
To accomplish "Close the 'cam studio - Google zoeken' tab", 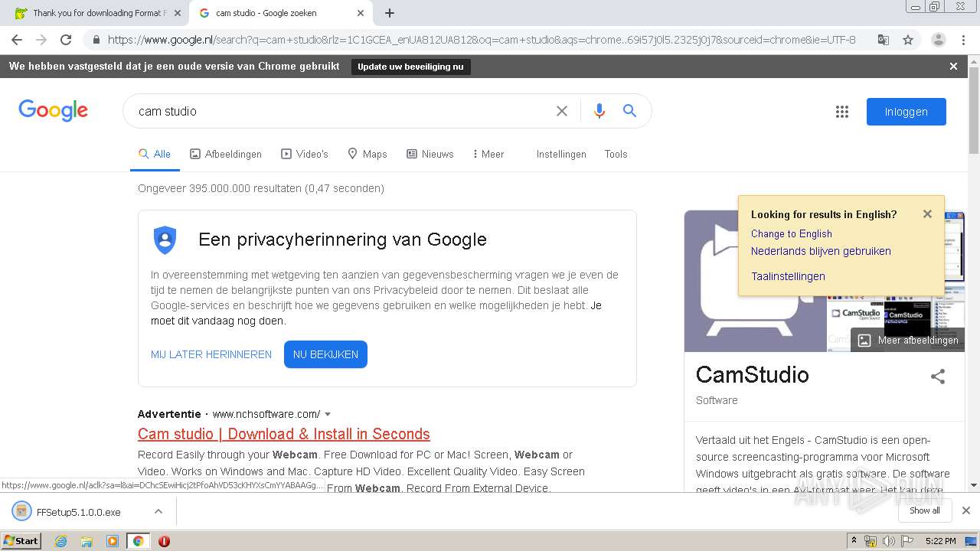I will point(361,13).
